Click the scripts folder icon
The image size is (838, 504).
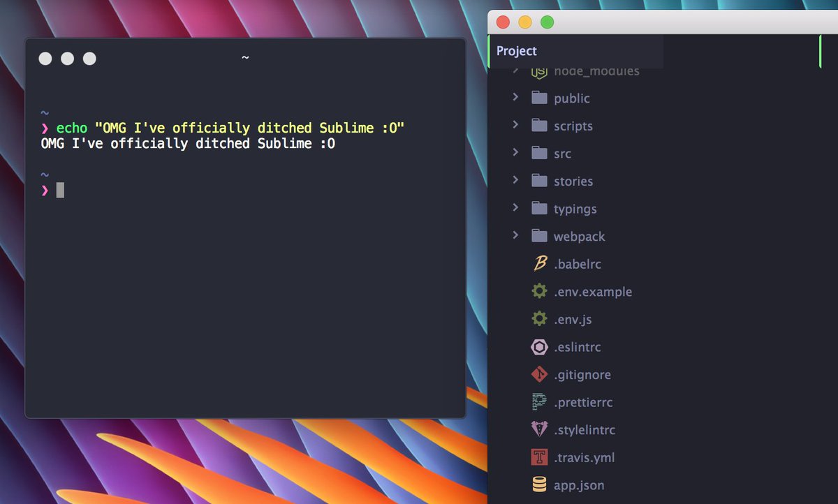click(539, 126)
